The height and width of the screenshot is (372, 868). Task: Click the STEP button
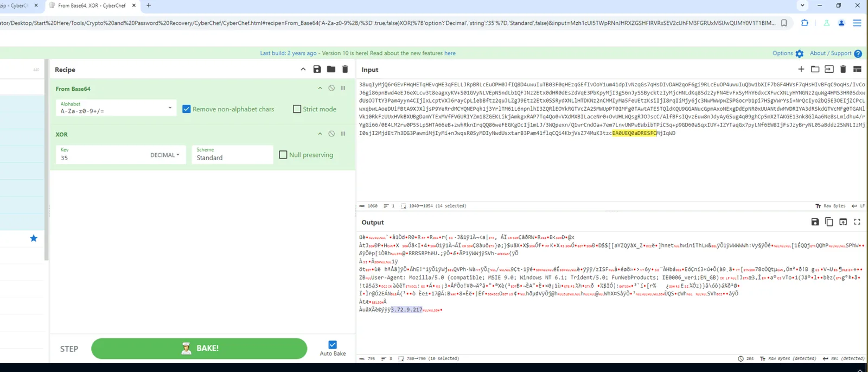(x=69, y=349)
